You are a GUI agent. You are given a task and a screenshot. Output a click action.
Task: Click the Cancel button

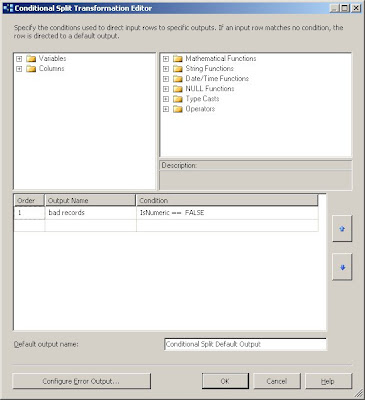pos(277,381)
